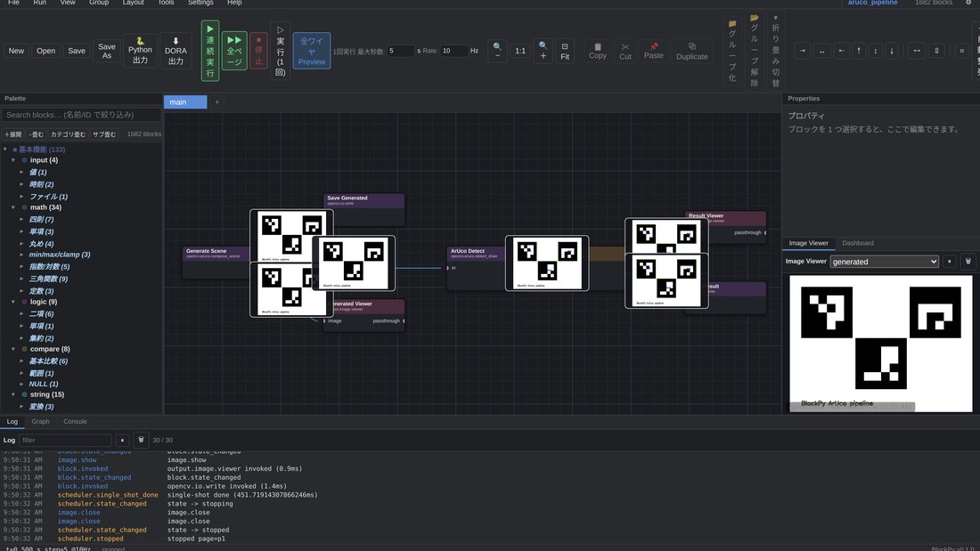This screenshot has width=980, height=551.
Task: Click the align bottom edges icon
Action: point(892,51)
